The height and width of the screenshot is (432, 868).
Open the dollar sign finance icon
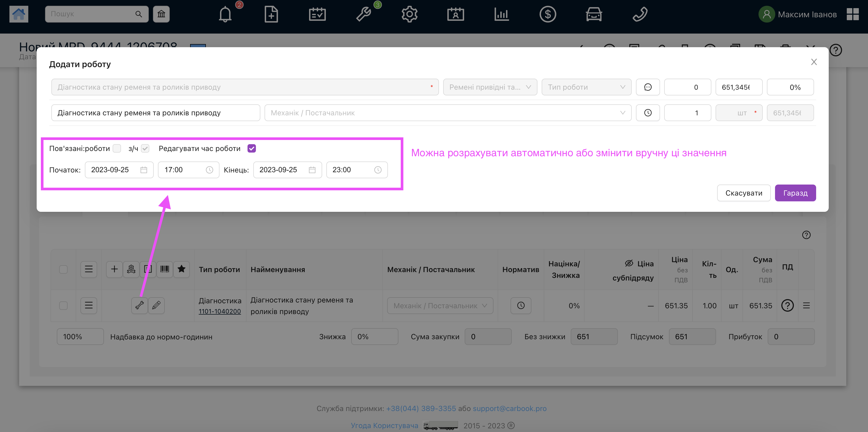(548, 14)
